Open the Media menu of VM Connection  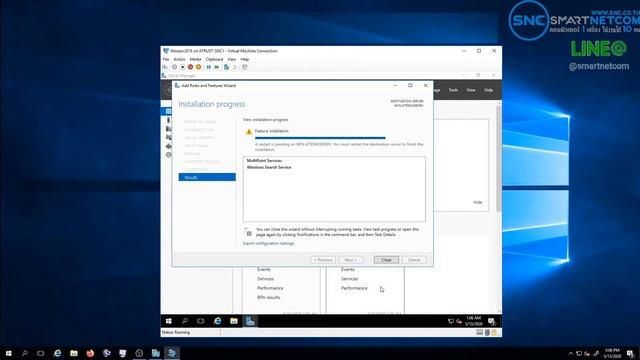click(195, 59)
